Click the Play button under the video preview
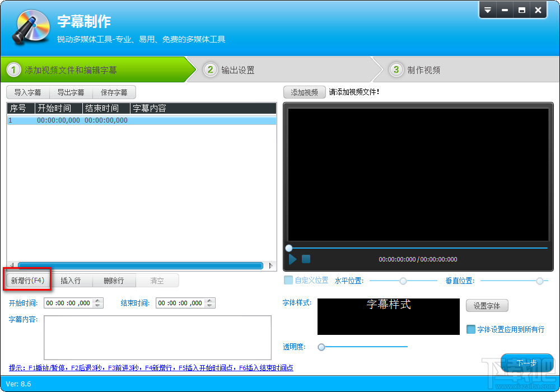Screen dimensions: 560x392 point(292,259)
